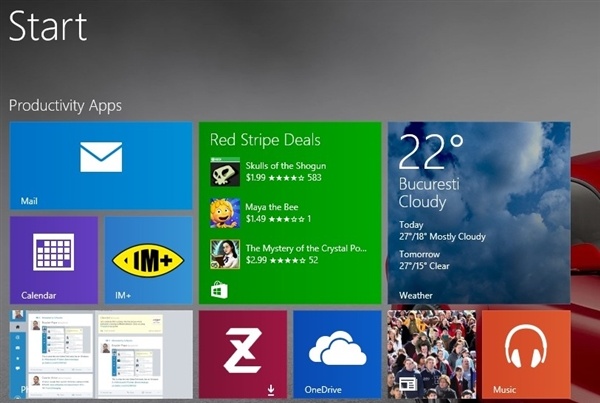Click the news icon on the crowd photo tile

(407, 383)
